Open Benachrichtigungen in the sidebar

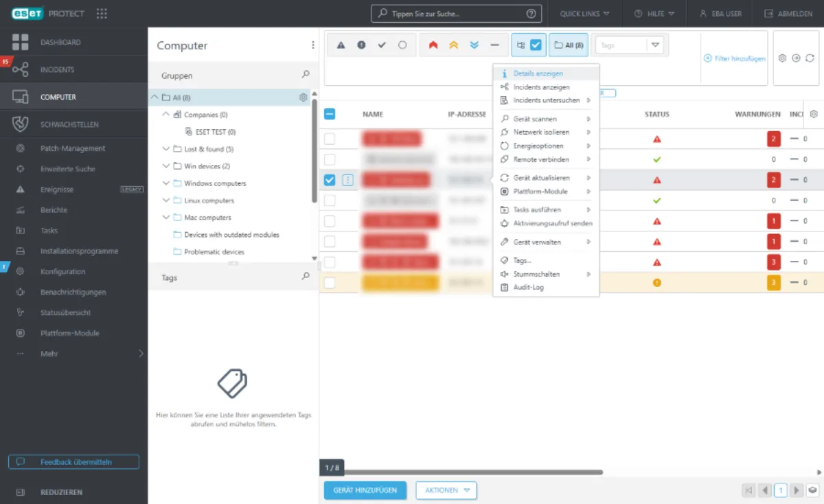click(74, 293)
